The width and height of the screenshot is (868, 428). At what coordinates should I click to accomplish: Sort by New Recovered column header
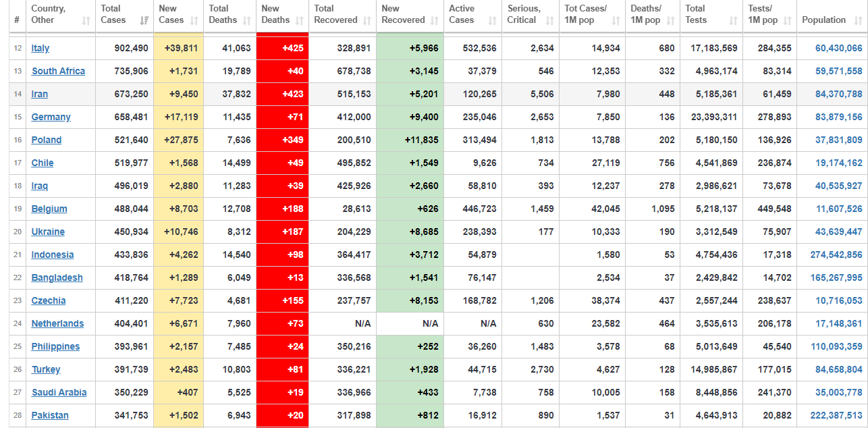point(410,15)
